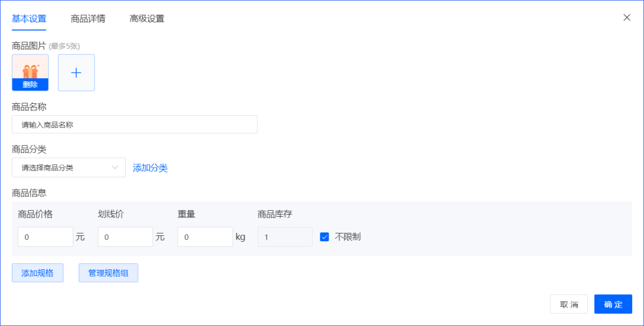Click the 重量 kg input field

point(205,237)
